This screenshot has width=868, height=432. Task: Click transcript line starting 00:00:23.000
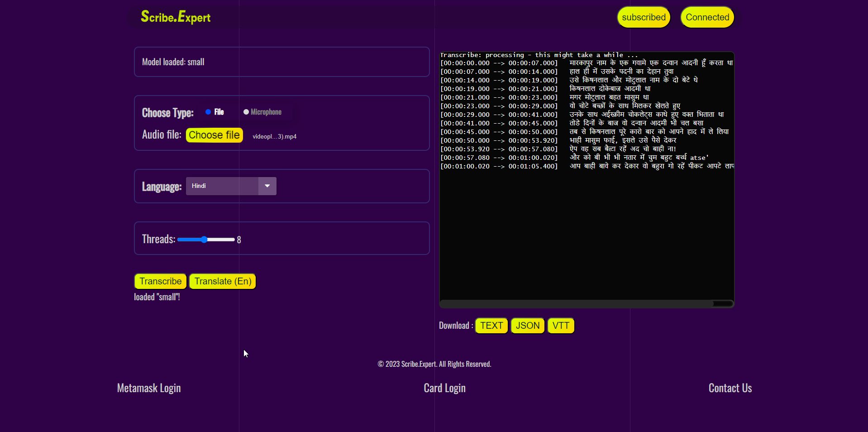click(561, 106)
